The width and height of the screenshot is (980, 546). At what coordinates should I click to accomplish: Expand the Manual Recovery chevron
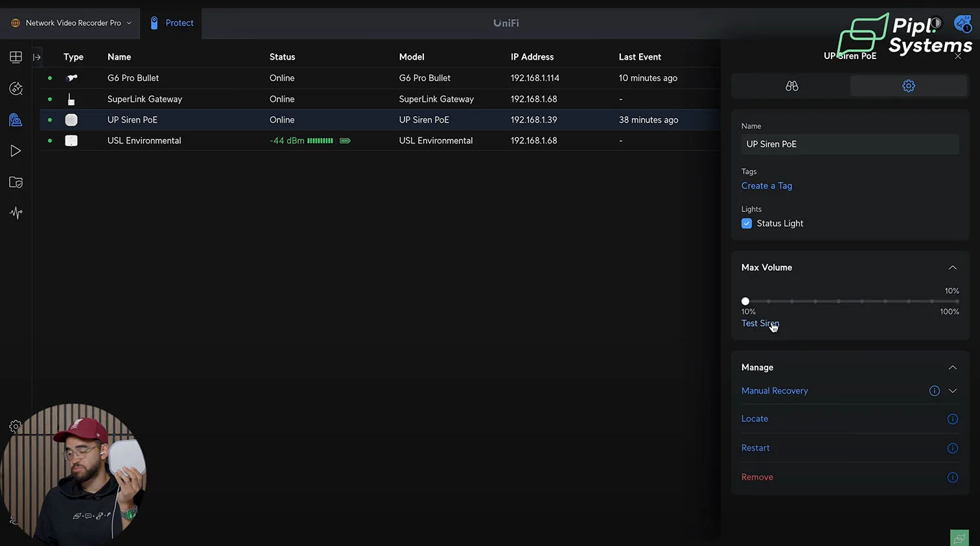[x=952, y=391]
